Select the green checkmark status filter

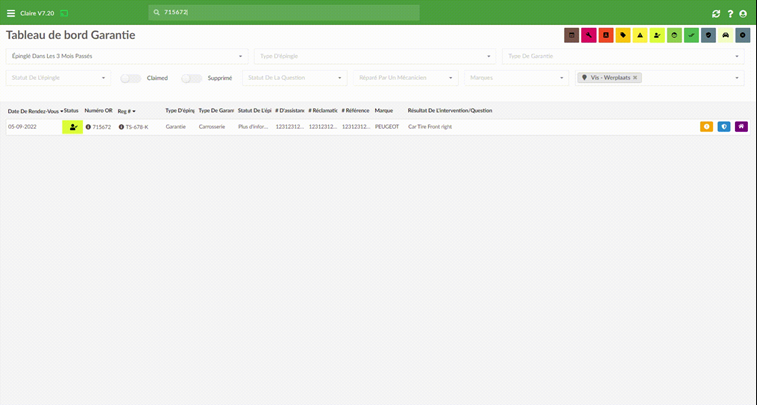pyautogui.click(x=691, y=35)
